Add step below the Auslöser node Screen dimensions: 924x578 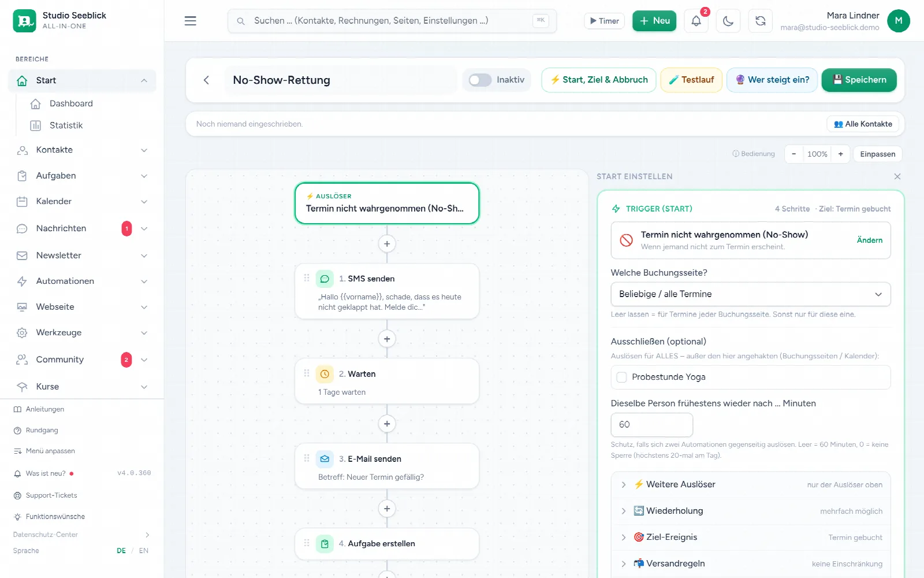pyautogui.click(x=387, y=244)
